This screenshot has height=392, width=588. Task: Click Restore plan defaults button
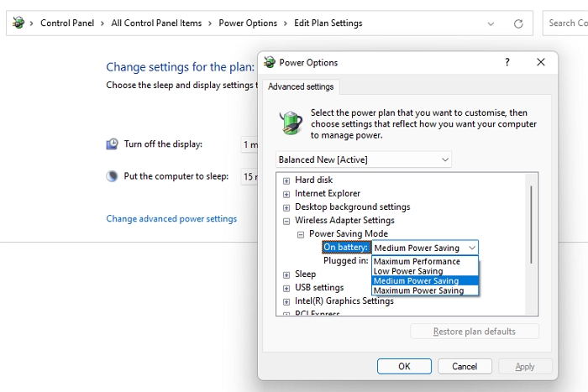click(475, 332)
